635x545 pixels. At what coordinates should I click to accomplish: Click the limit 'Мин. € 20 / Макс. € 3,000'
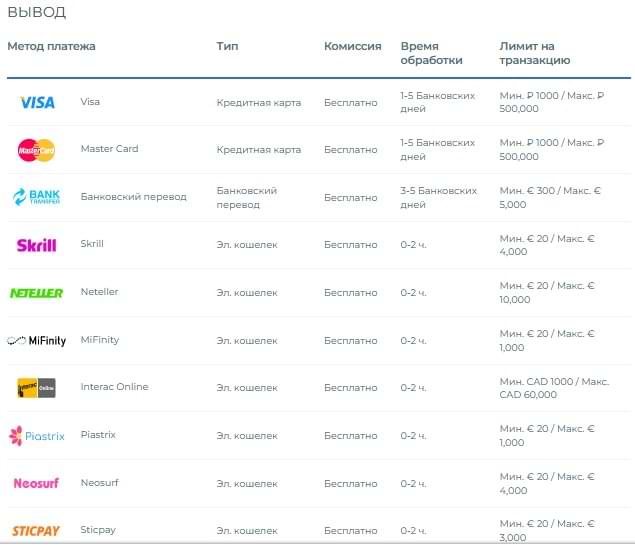pos(547,531)
